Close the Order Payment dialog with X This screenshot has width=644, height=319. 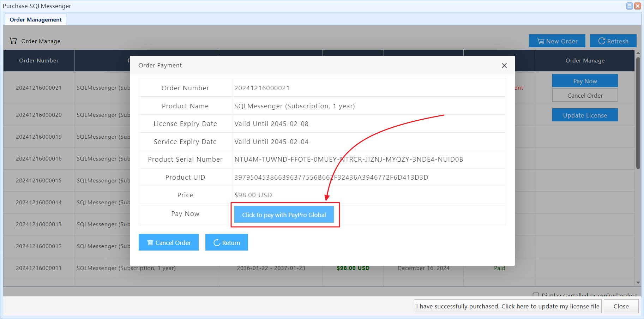click(504, 66)
